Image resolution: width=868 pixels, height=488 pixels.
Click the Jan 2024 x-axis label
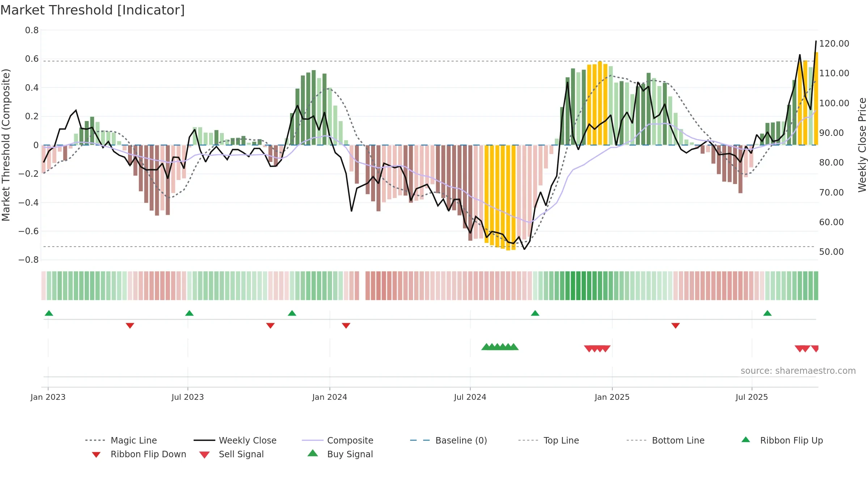click(329, 397)
